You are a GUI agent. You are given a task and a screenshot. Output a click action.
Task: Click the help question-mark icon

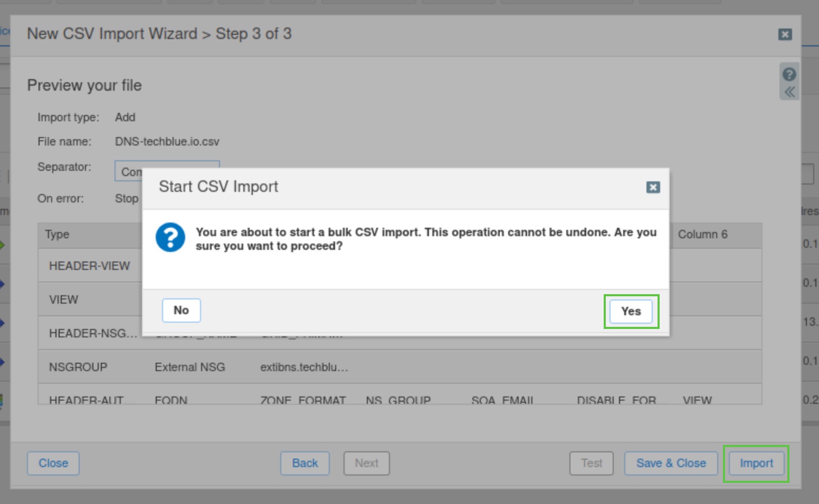point(789,74)
